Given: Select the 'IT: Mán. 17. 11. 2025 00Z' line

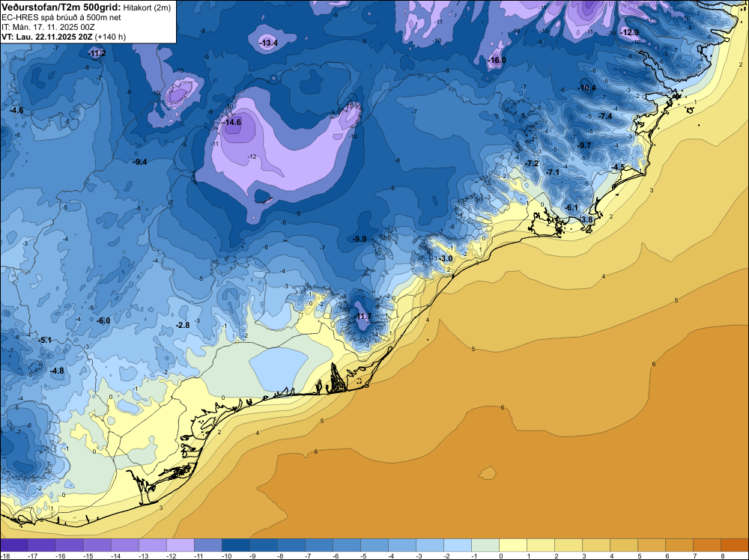Looking at the screenshot, I should point(48,27).
